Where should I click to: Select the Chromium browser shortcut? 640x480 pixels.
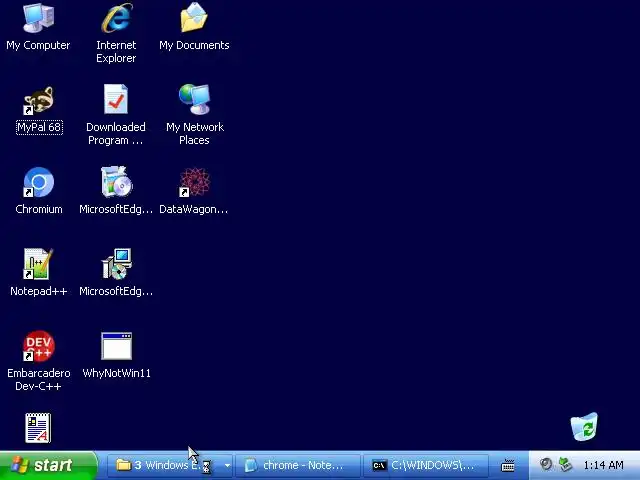pyautogui.click(x=38, y=182)
